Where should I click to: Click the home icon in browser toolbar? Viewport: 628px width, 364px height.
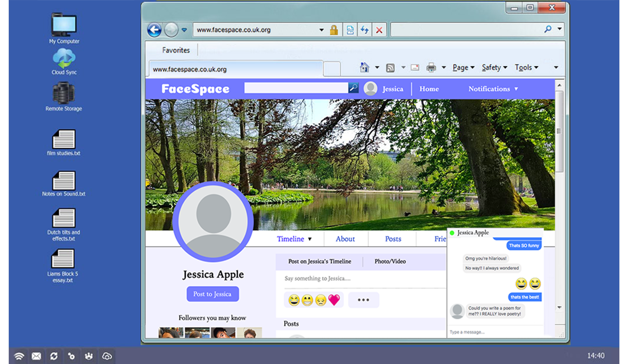[364, 67]
